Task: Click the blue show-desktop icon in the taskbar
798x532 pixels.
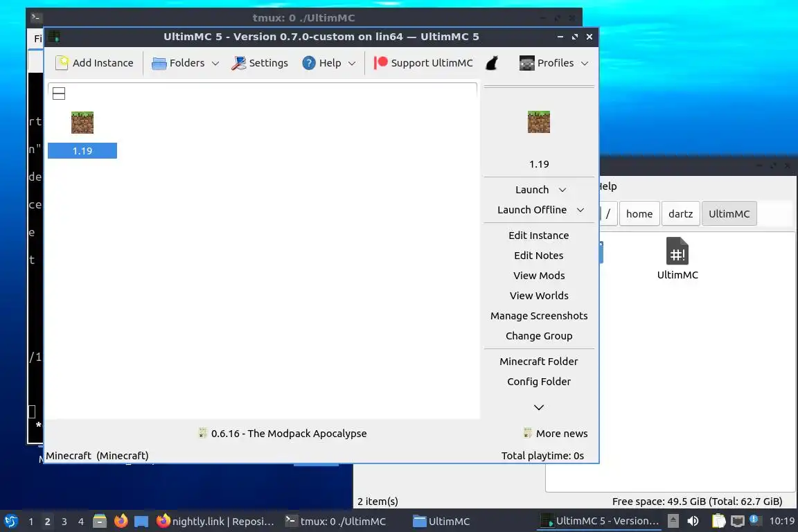Action: (x=141, y=522)
